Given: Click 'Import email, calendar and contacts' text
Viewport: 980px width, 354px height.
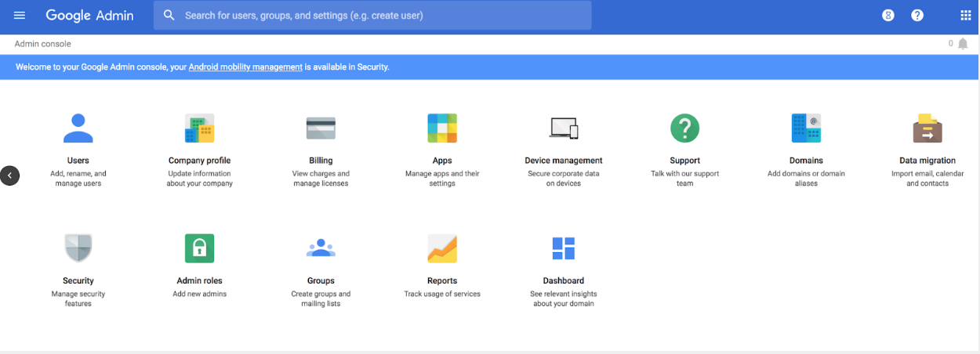Looking at the screenshot, I should [x=927, y=179].
